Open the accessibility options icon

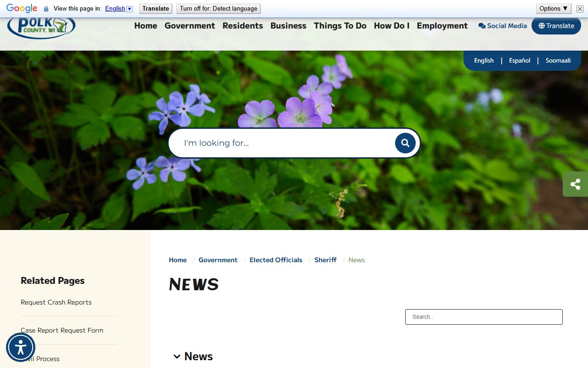tap(21, 347)
